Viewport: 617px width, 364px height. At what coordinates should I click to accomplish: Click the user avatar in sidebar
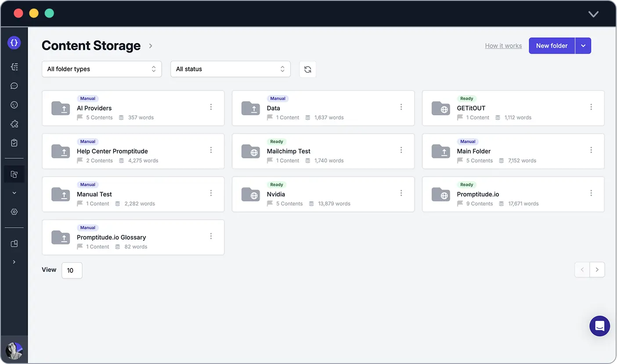pos(14,350)
